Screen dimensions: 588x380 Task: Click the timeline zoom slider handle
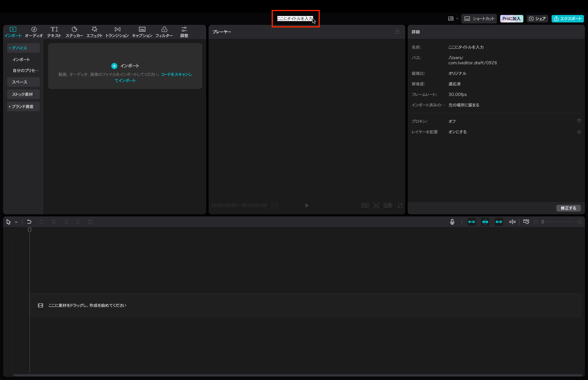(543, 222)
